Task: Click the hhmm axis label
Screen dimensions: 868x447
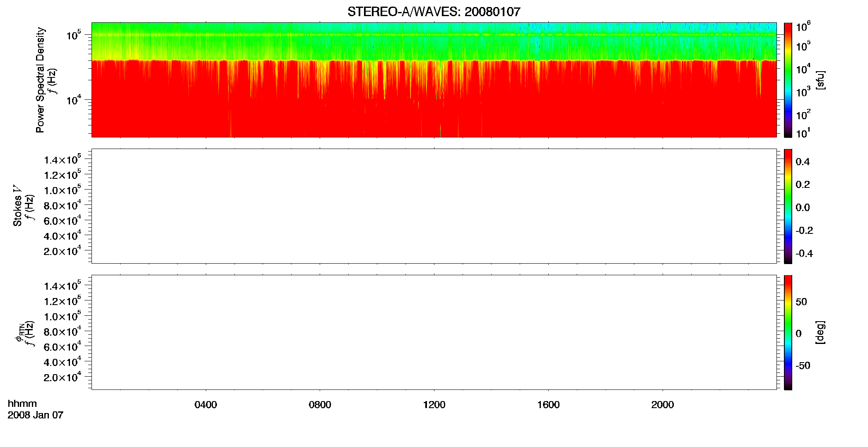Action: tap(22, 404)
